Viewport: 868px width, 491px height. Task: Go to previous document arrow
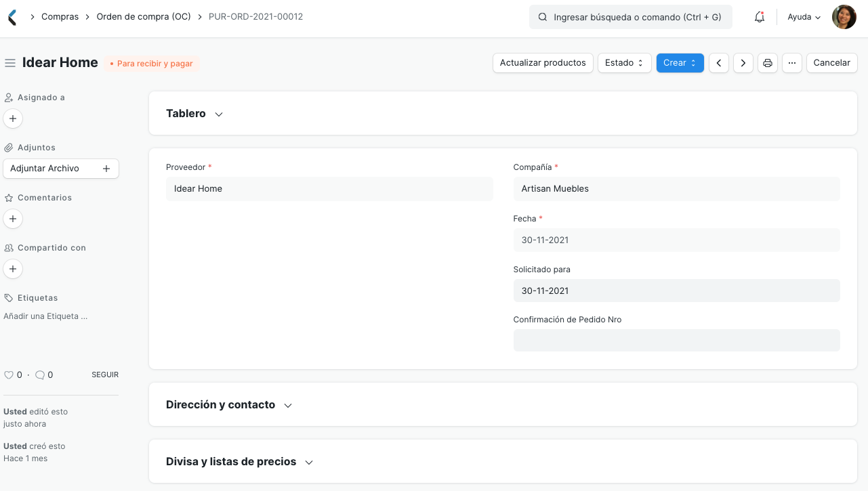[x=719, y=63]
